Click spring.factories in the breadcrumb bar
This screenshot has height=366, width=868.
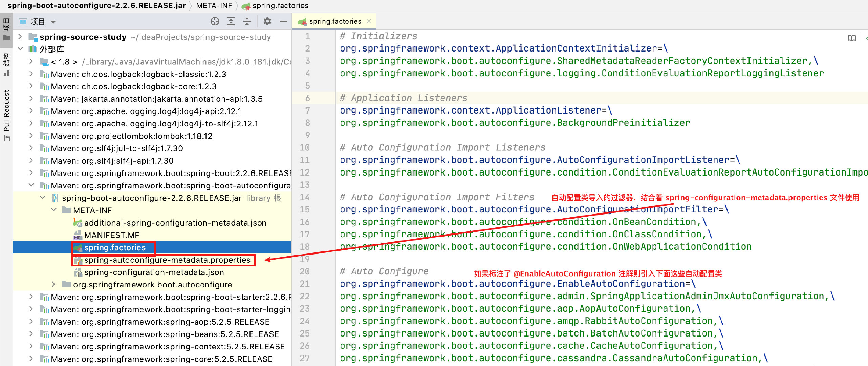point(281,6)
